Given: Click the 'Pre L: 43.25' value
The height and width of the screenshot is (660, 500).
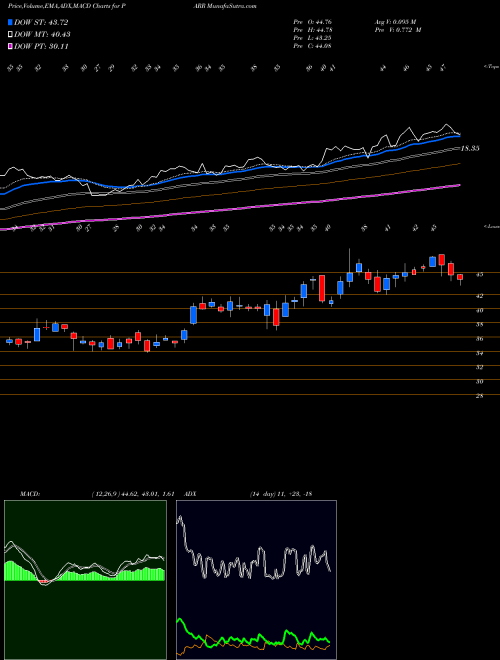Looking at the screenshot, I should coord(312,38).
